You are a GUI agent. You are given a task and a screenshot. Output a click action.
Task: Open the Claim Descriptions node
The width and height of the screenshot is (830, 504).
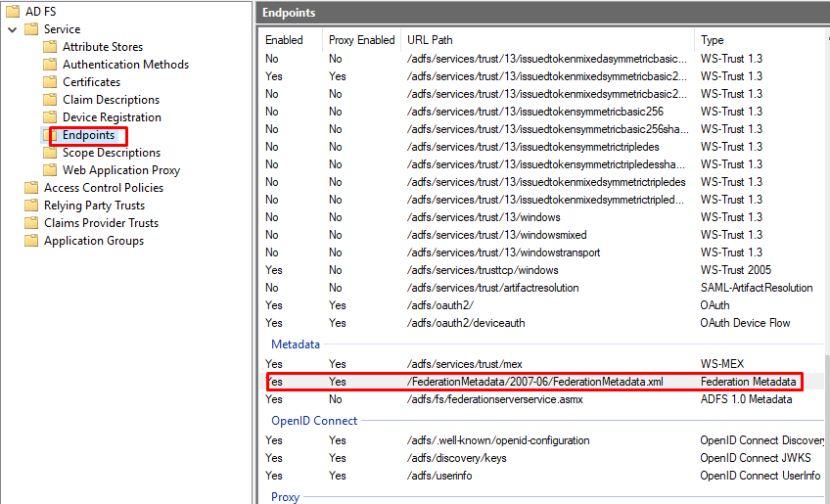(112, 100)
